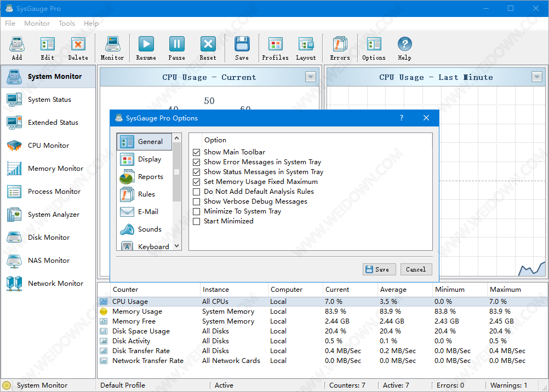This screenshot has width=549, height=392.
Task: Open CPU Monitor in the sidebar
Action: (48, 146)
